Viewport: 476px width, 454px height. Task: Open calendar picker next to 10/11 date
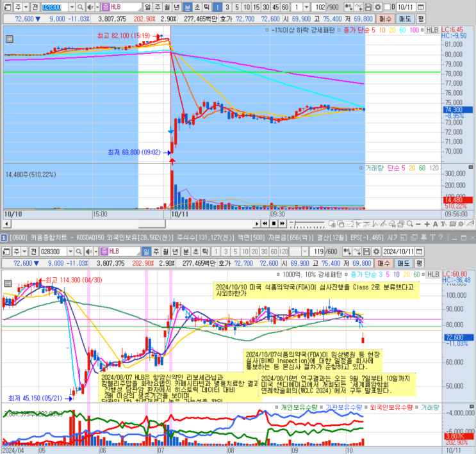pyautogui.click(x=420, y=7)
